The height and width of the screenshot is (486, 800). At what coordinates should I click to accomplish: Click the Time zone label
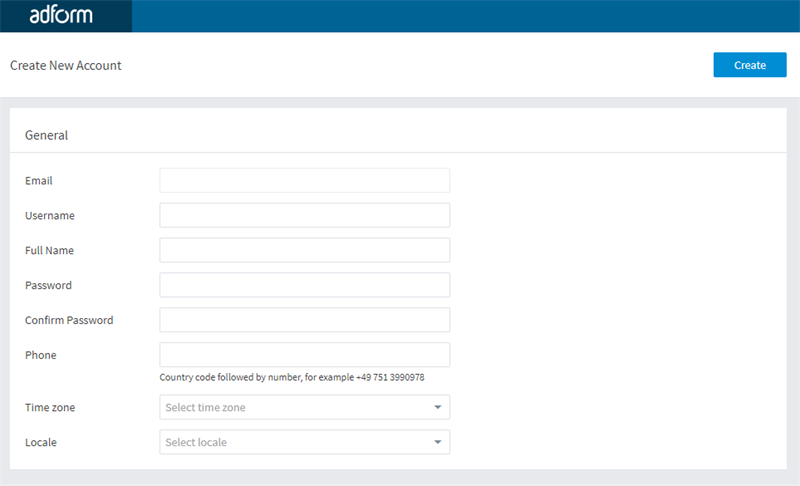click(50, 407)
